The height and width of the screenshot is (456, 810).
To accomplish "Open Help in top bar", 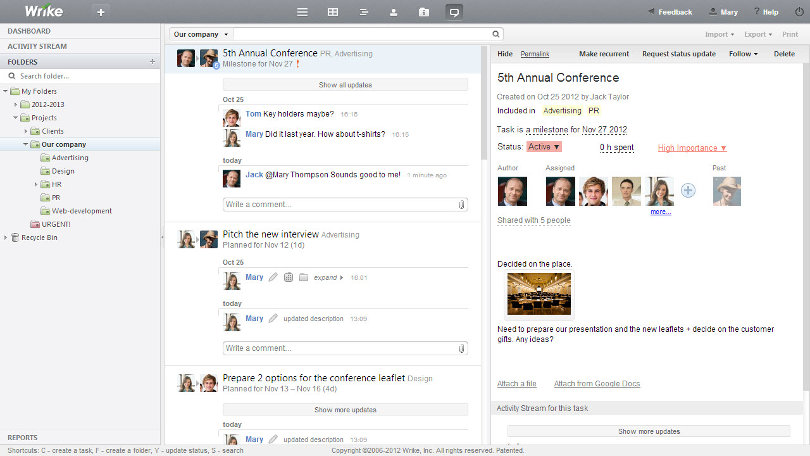I will pos(766,12).
